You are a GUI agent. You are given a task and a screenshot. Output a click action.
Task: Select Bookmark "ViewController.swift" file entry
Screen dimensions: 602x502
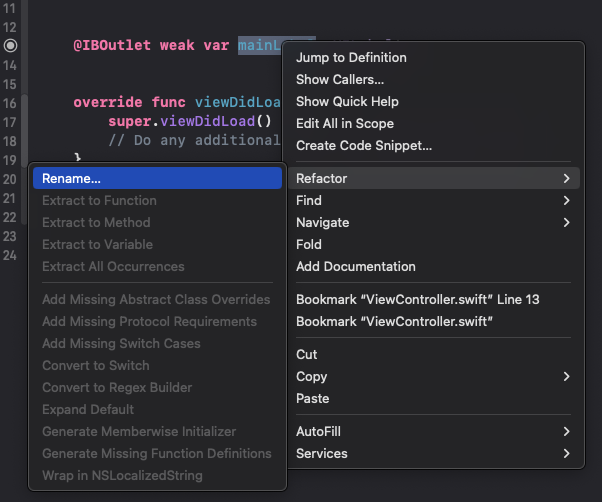click(394, 321)
